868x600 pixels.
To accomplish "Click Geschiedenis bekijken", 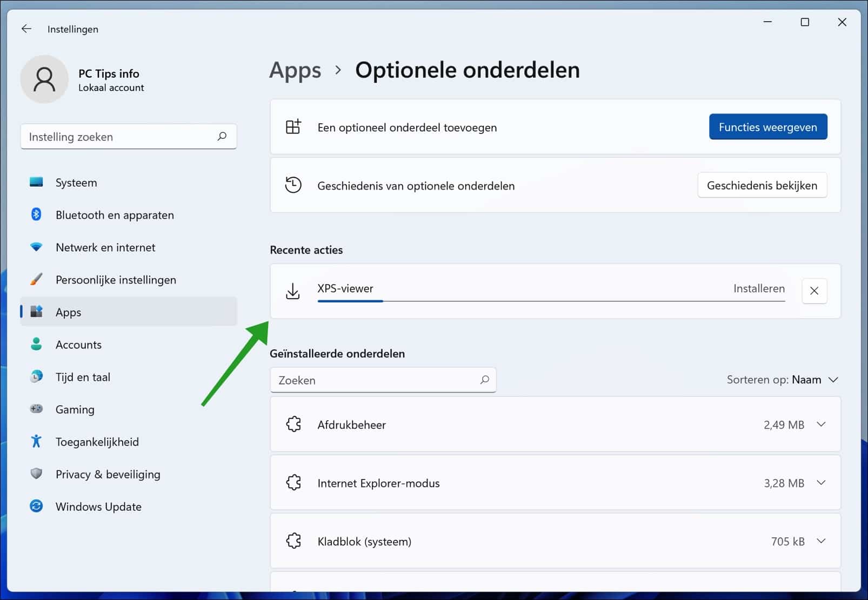I will click(762, 185).
